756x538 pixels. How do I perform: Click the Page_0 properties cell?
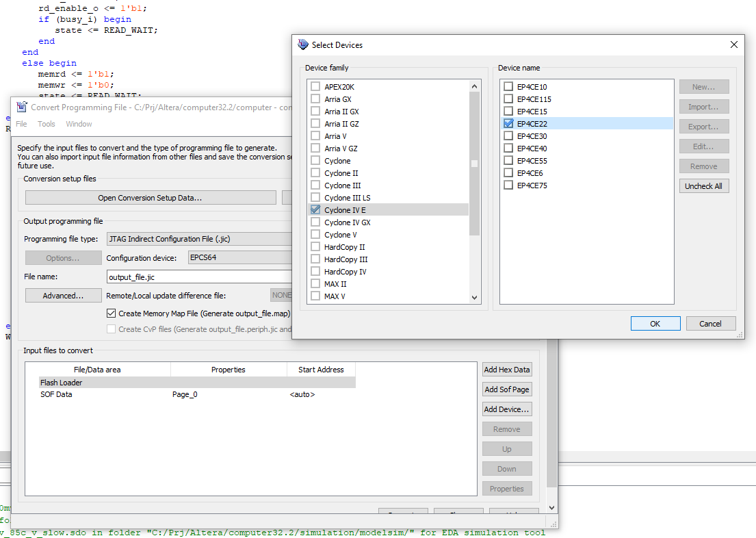point(185,394)
